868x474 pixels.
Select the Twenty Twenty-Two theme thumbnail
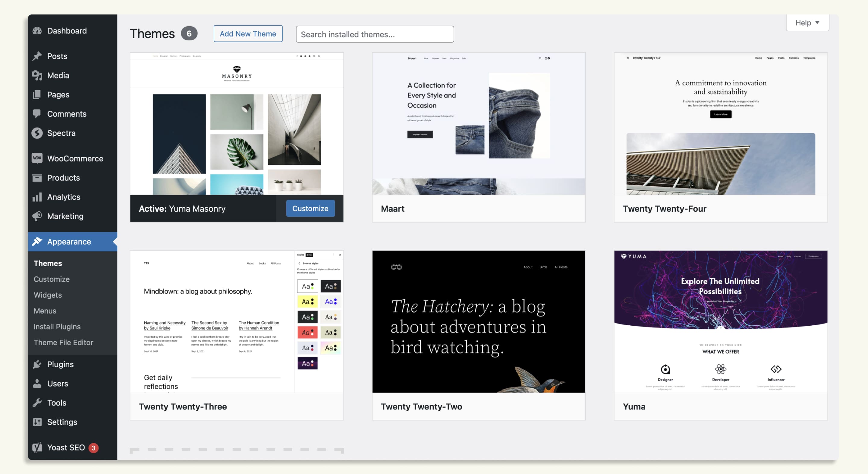tap(479, 321)
